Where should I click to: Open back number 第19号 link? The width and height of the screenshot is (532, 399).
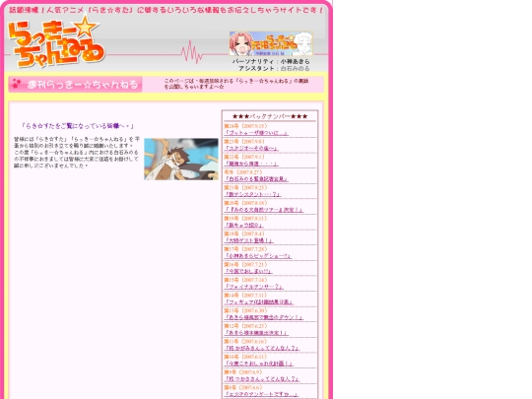[244, 225]
